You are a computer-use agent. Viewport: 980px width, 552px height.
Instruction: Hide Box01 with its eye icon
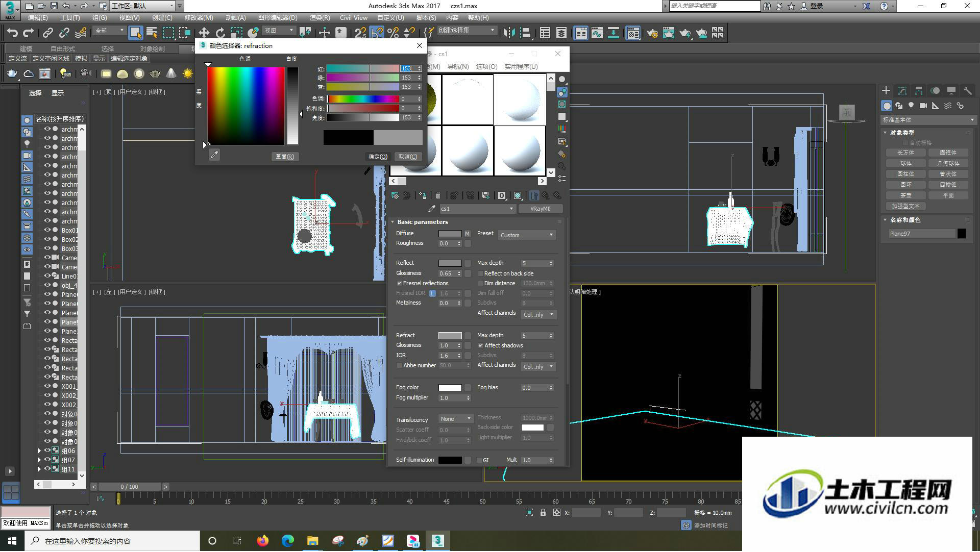coord(47,230)
